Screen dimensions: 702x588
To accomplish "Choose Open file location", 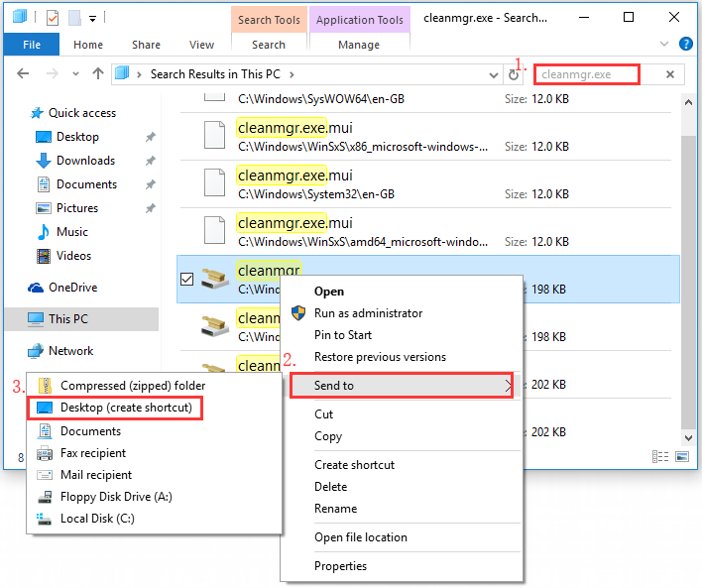I will [361, 537].
